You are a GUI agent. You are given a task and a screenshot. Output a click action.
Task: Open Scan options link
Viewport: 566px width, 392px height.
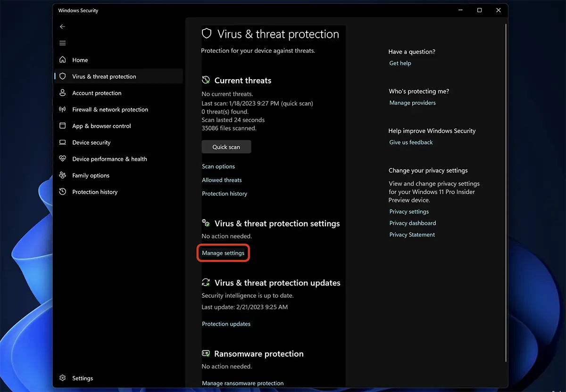click(218, 166)
